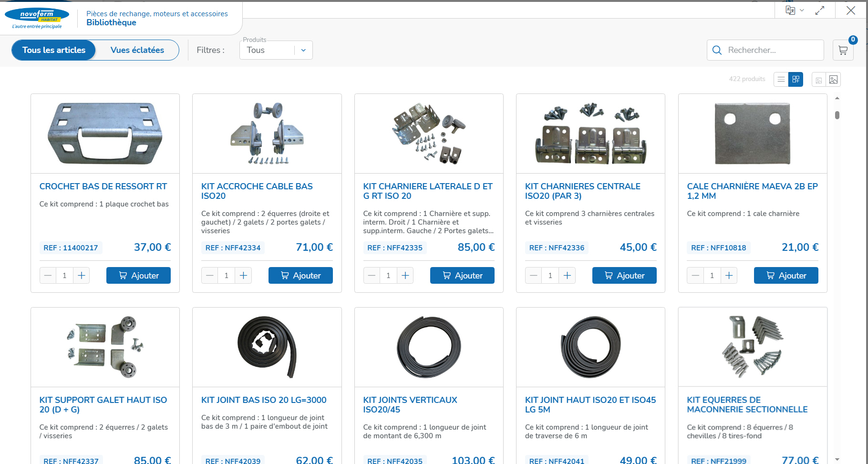Choose the small image size icon
868x464 pixels.
point(819,80)
